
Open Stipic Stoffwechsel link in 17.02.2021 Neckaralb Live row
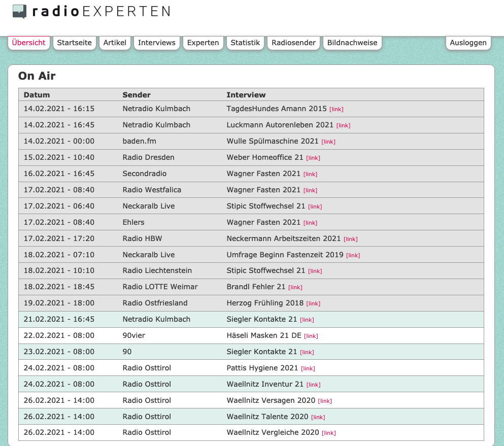pyautogui.click(x=315, y=207)
